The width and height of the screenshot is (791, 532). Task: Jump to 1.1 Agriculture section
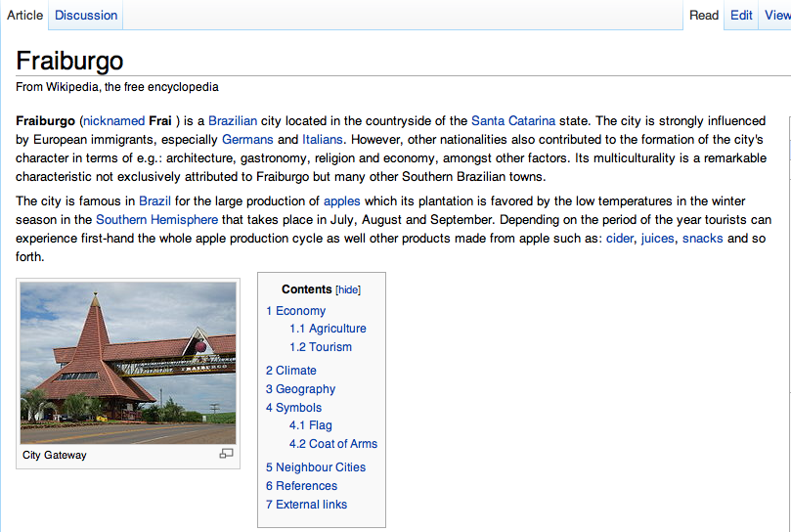pos(328,329)
